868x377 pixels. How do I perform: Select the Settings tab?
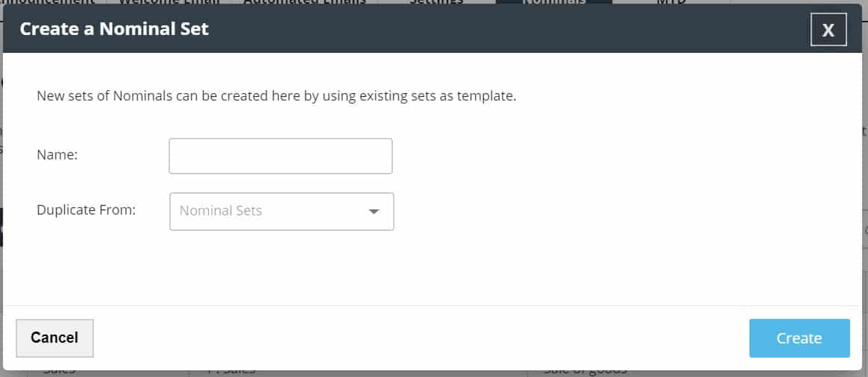(x=436, y=2)
